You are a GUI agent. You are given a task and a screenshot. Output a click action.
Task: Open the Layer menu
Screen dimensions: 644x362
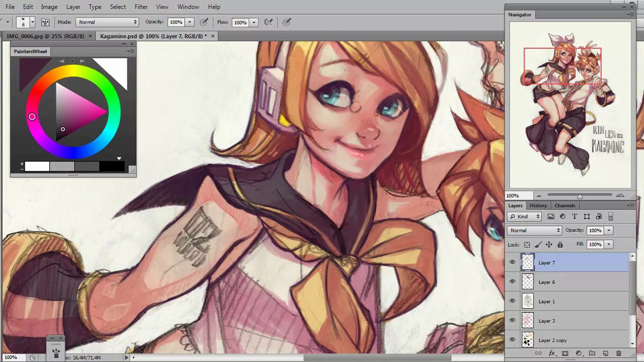pos(73,7)
